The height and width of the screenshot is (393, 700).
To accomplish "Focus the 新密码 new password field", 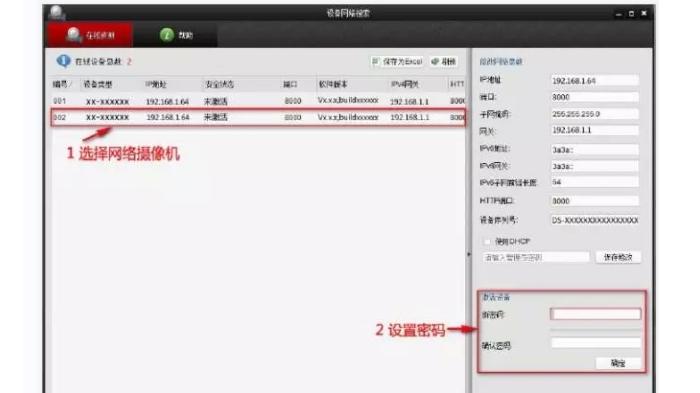I will [596, 314].
